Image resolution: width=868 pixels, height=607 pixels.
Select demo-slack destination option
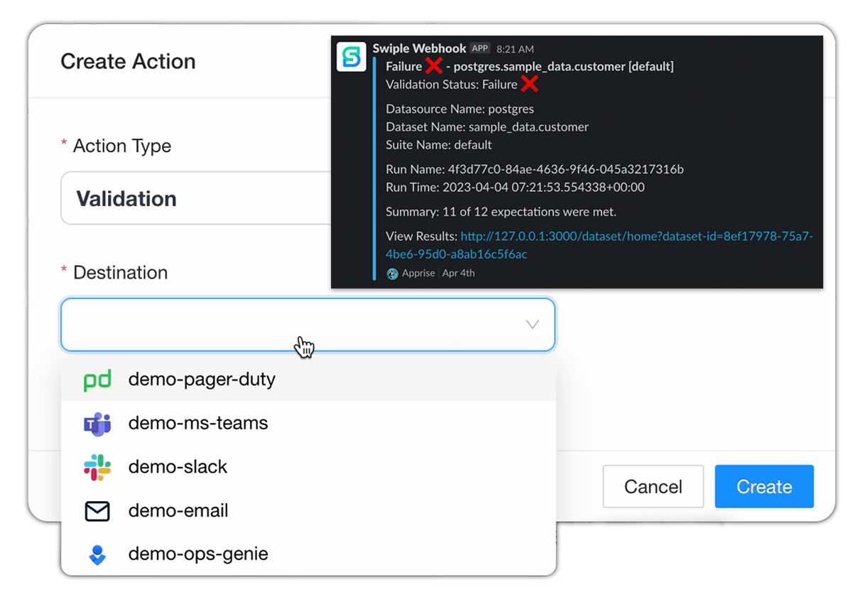coord(178,467)
